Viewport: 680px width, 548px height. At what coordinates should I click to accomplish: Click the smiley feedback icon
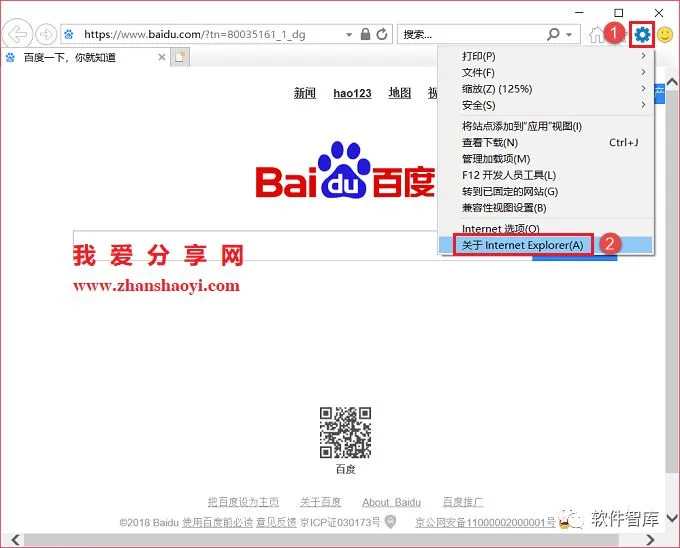665,35
